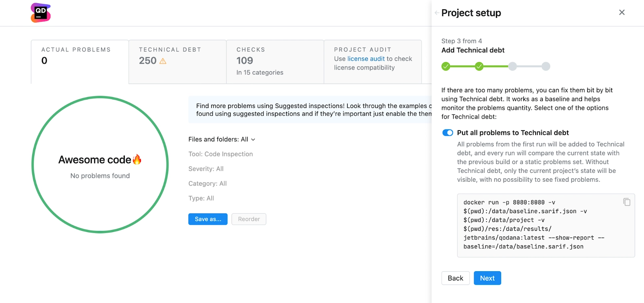Open the Type: All filter

[201, 198]
